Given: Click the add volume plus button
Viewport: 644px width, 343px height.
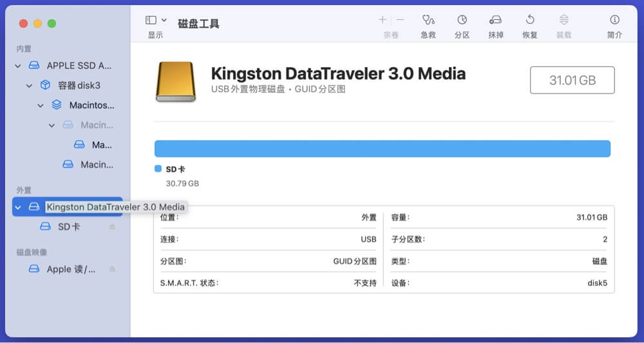Looking at the screenshot, I should (382, 19).
